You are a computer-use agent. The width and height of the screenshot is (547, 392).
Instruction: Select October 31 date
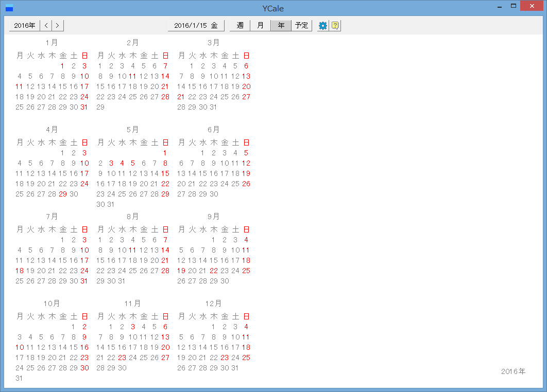[19, 379]
